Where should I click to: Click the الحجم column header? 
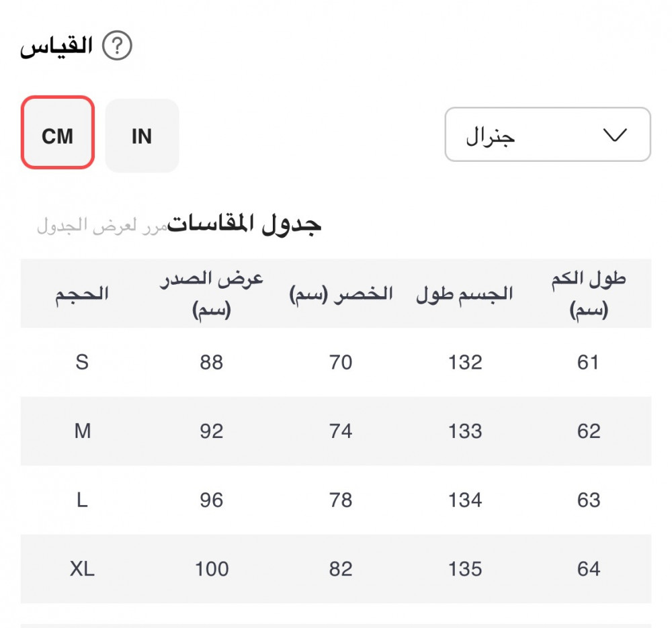pos(82,294)
